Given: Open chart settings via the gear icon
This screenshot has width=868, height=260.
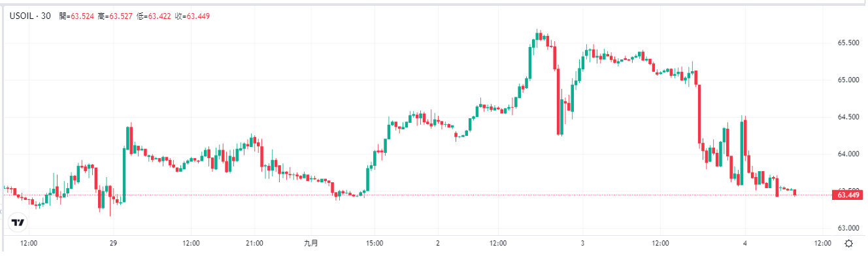Looking at the screenshot, I should 848,244.
